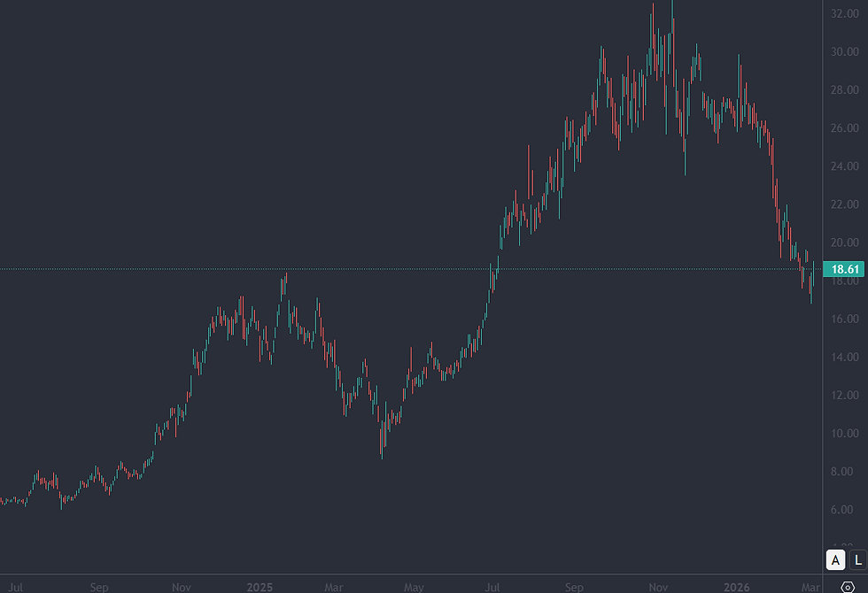Open chart settings hexagon icon

848,587
